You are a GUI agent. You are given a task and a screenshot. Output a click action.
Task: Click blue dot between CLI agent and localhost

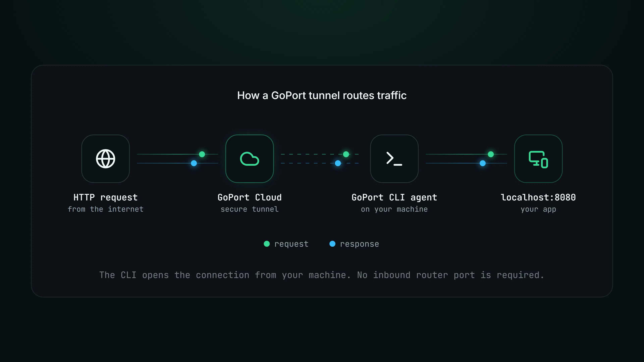click(482, 163)
